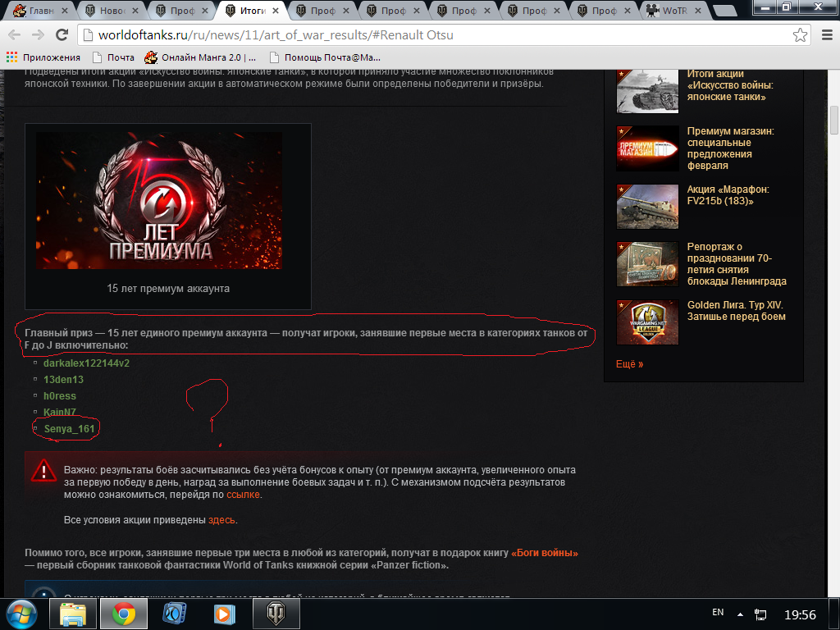Screen dimensions: 840x630
Task: Open a new tab button
Action: (725, 10)
